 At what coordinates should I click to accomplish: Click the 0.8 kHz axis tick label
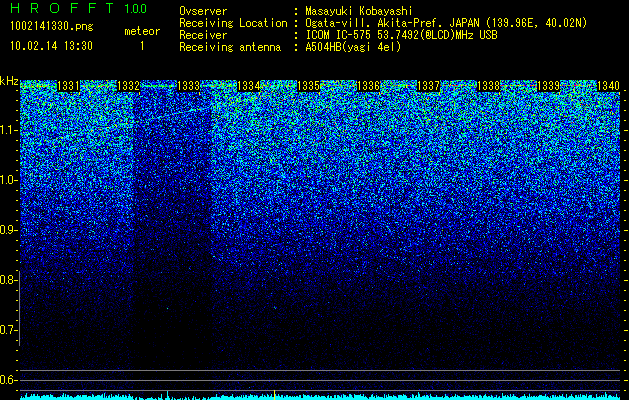[8, 280]
